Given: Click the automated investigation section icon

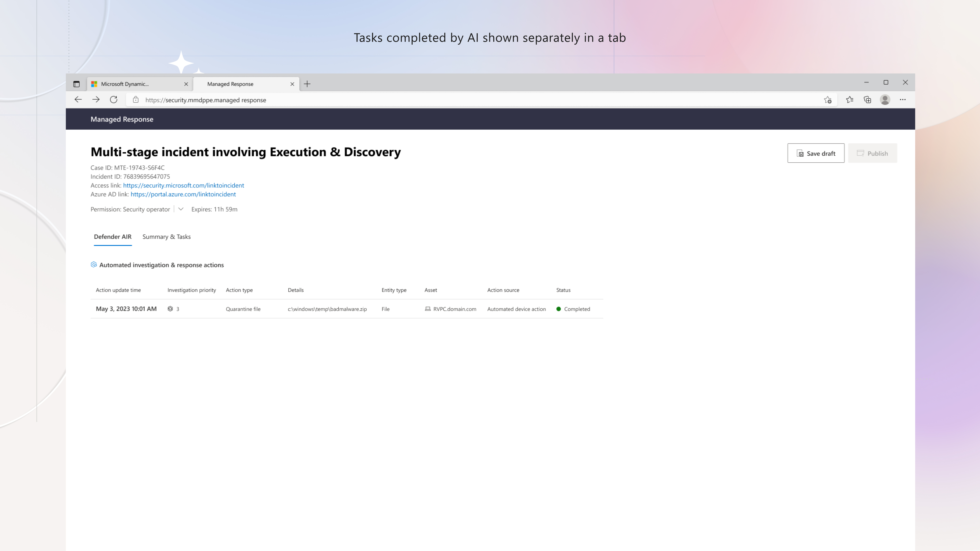Looking at the screenshot, I should [x=94, y=265].
